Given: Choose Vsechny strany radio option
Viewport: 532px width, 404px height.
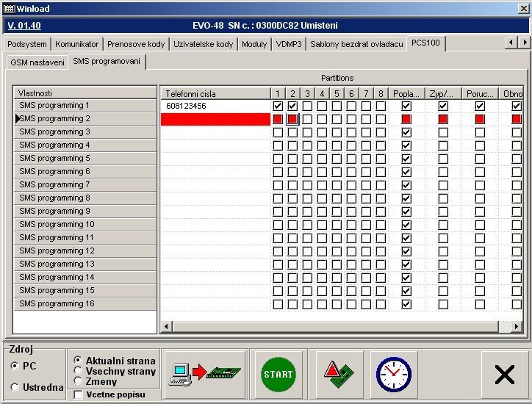Looking at the screenshot, I should [x=79, y=371].
